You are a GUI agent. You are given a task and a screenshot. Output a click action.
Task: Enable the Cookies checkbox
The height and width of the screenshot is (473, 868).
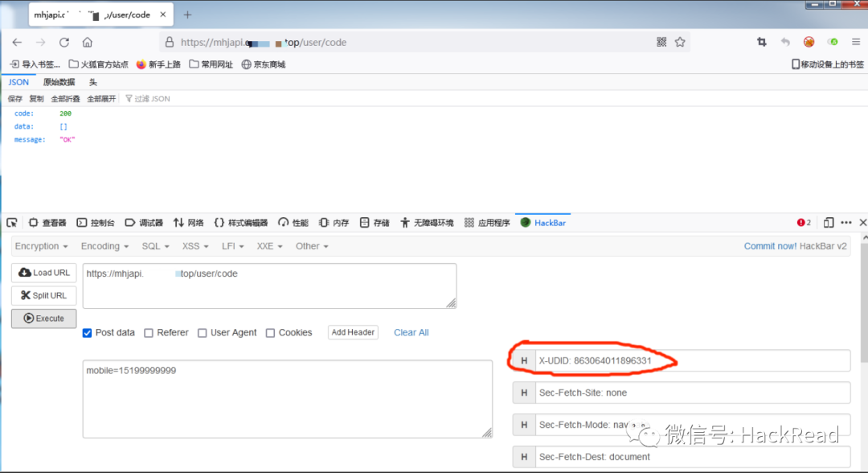tap(270, 333)
